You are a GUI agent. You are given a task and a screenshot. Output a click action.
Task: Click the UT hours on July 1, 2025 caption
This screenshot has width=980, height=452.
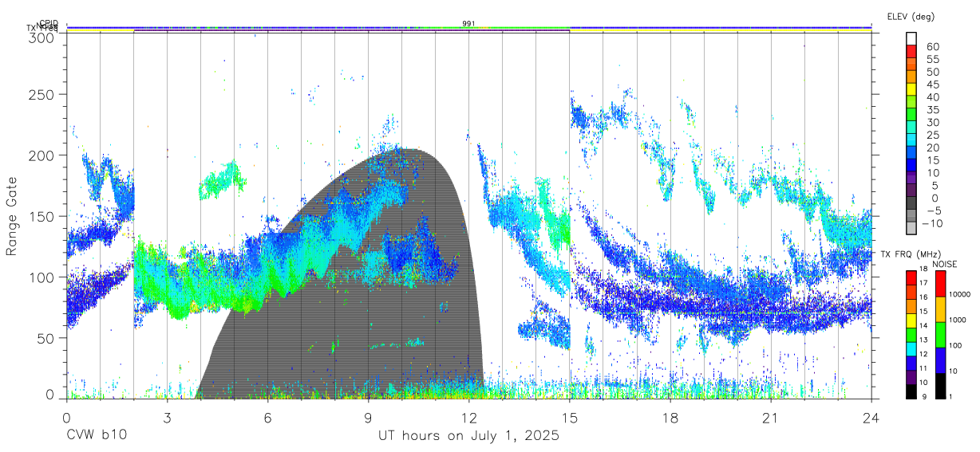click(468, 436)
